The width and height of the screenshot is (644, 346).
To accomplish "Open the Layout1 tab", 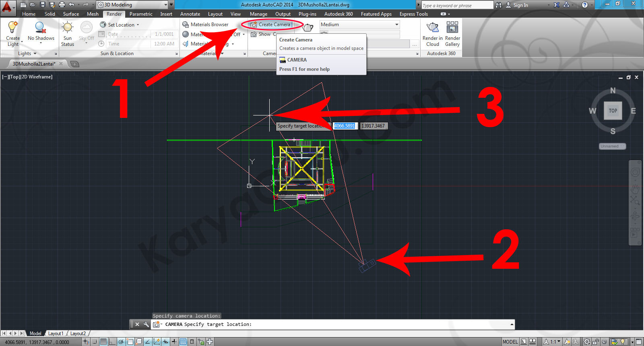I will [x=56, y=334].
